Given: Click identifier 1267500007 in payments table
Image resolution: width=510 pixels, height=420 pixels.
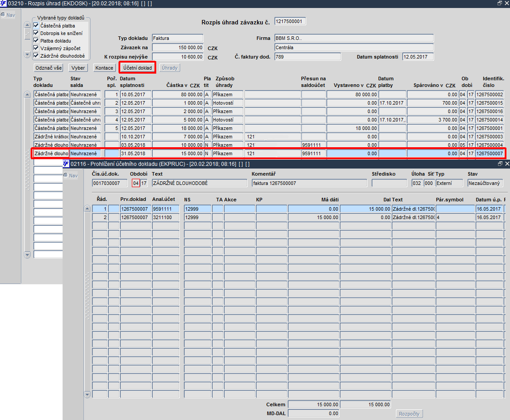Looking at the screenshot, I should point(490,153).
